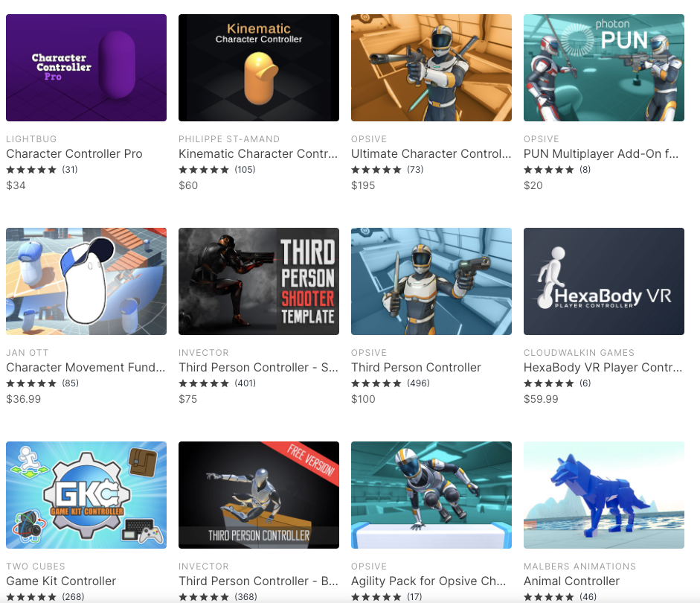Open the photon PUN thumbnail image
Viewport: 700px width, 603px height.
point(603,68)
